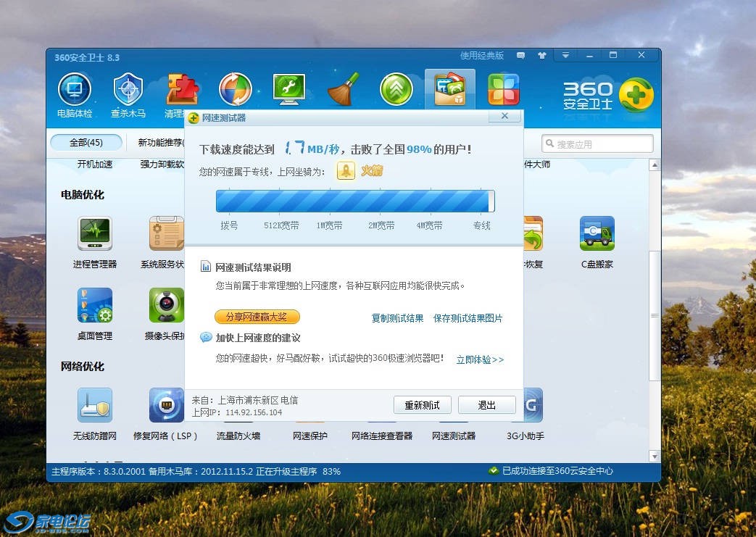Open the 网速保护 label
This screenshot has height=537, width=756.
310,436
